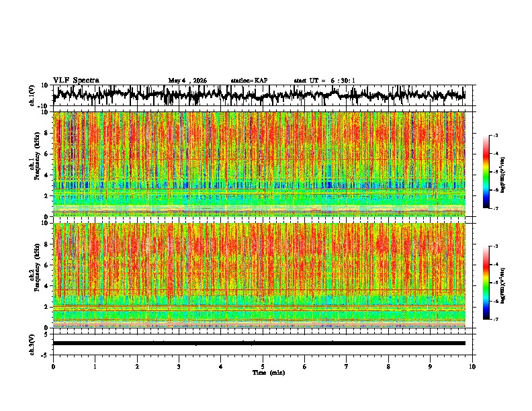Click the Time (min) axis label
The image size is (532, 411).
[269, 373]
